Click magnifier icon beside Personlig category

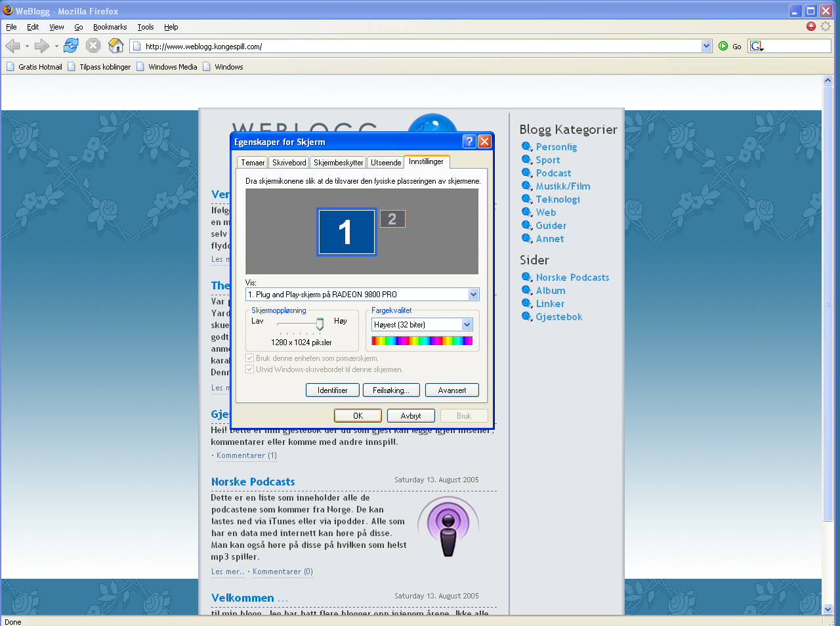pos(526,146)
